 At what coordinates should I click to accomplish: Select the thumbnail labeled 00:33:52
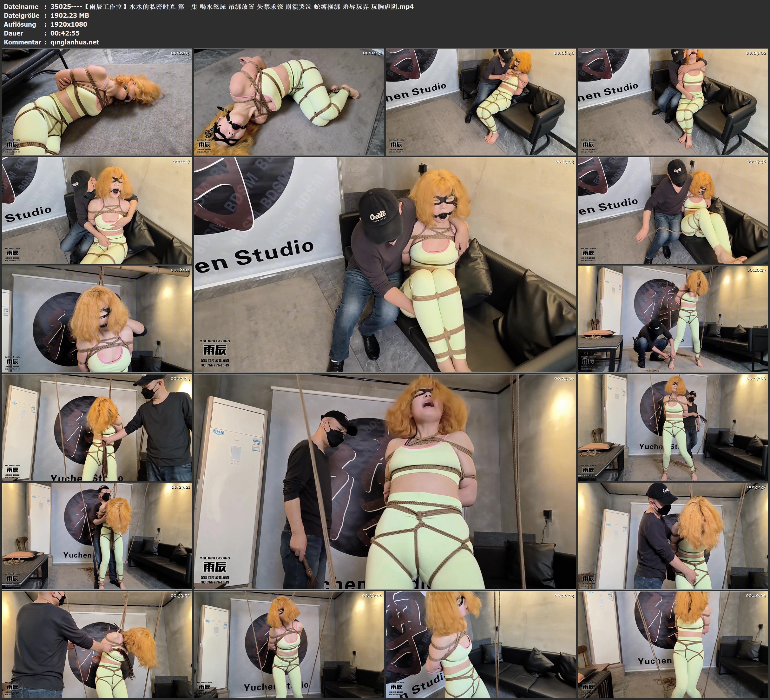[x=97, y=644]
